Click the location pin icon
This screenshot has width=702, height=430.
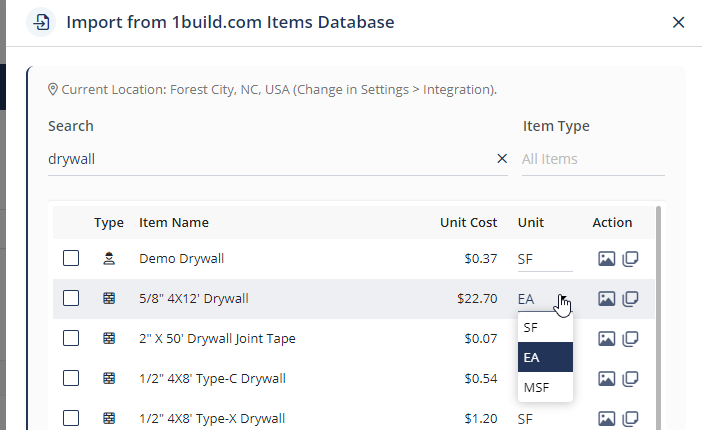click(x=53, y=90)
